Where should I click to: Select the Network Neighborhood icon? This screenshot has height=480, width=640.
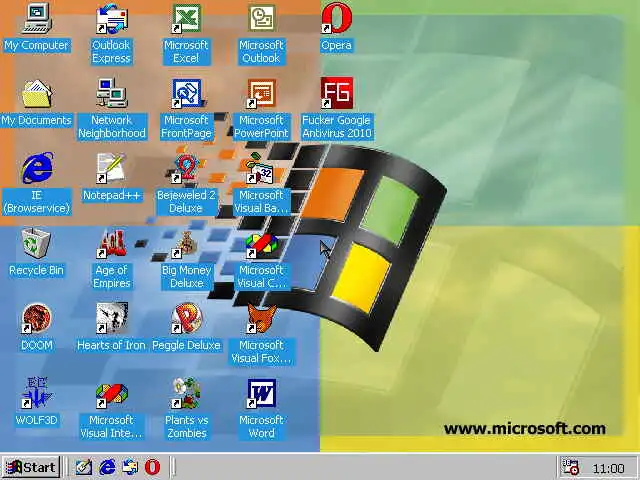point(111,93)
